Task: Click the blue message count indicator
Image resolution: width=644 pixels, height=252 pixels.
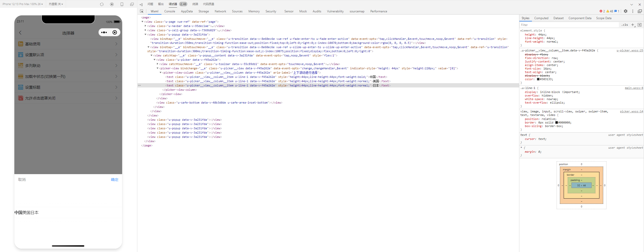Action: 617,11
